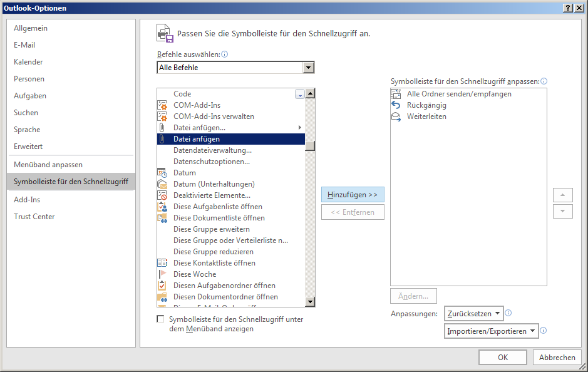The width and height of the screenshot is (588, 372).
Task: Enable Schnellzugriff unter dem Menüband anzeigen checkbox
Action: coord(160,319)
